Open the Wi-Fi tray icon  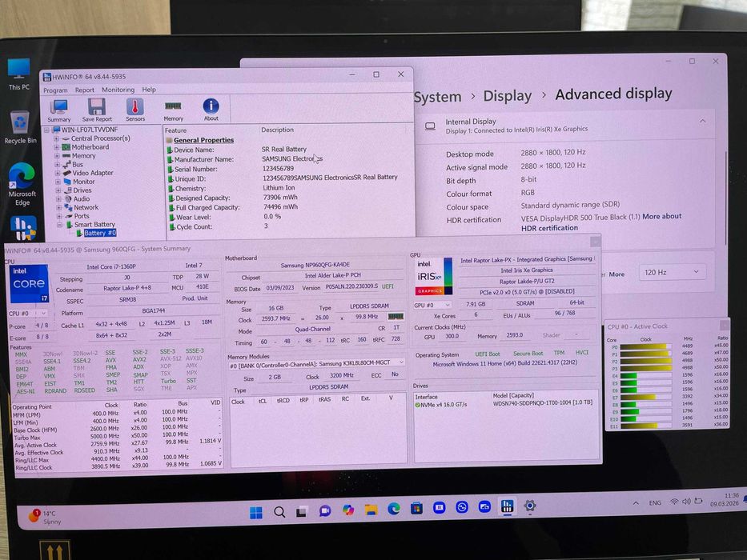coord(674,502)
